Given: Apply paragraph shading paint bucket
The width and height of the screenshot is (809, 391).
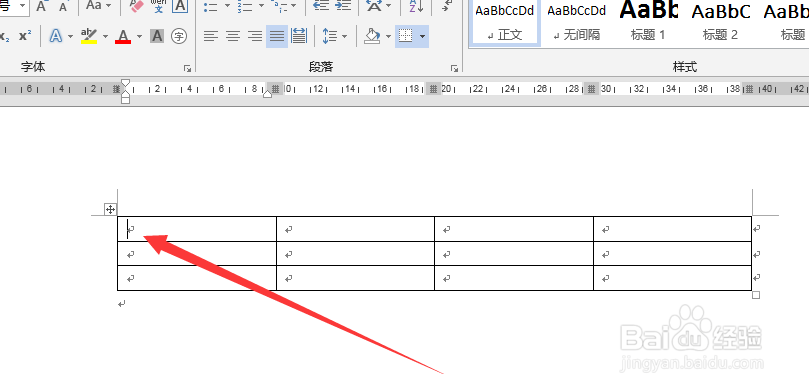Looking at the screenshot, I should tap(372, 36).
